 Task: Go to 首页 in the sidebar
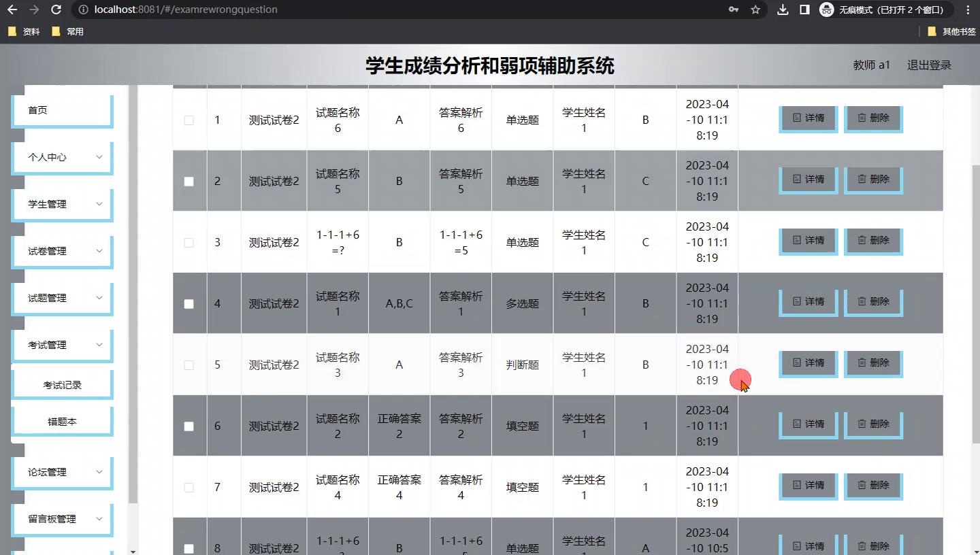62,110
